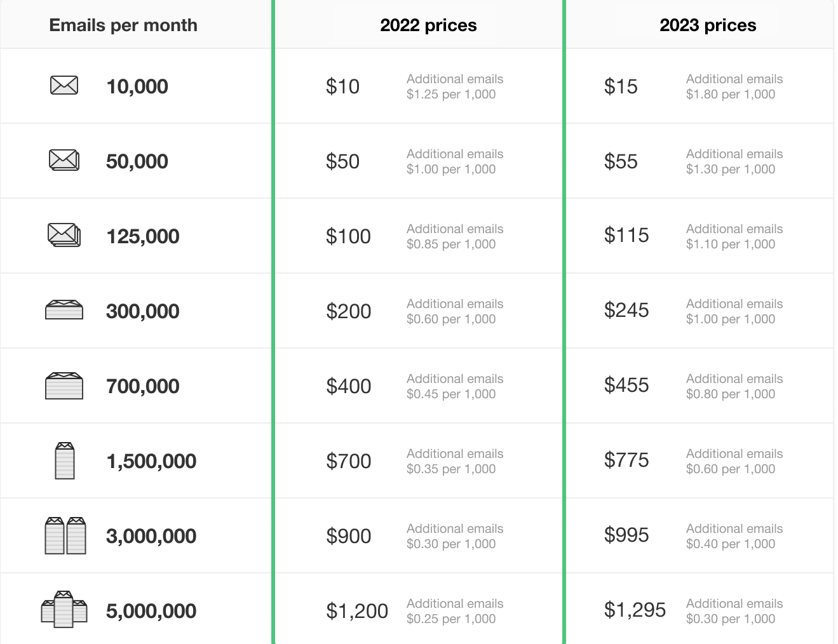
Task: Click the $10 price in 2022 column
Action: coord(342,86)
